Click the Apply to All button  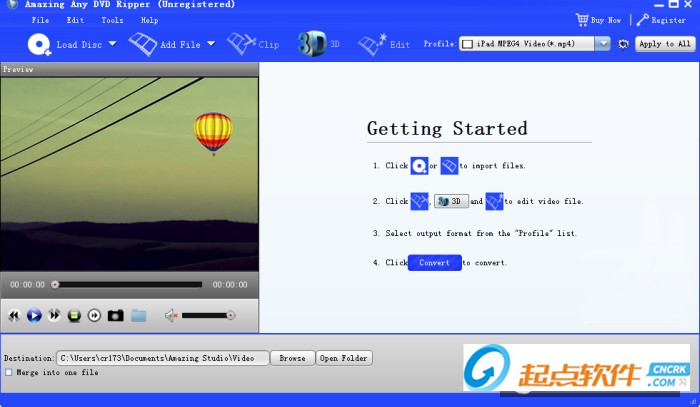665,44
